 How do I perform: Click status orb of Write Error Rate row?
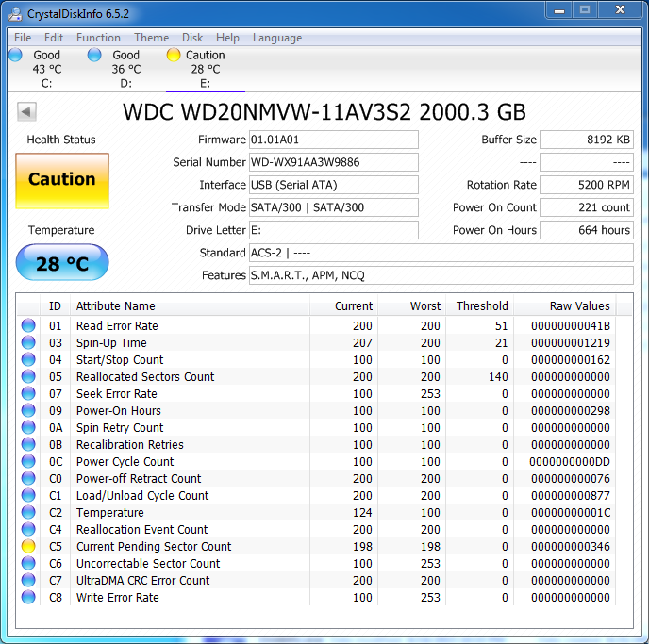[x=28, y=597]
